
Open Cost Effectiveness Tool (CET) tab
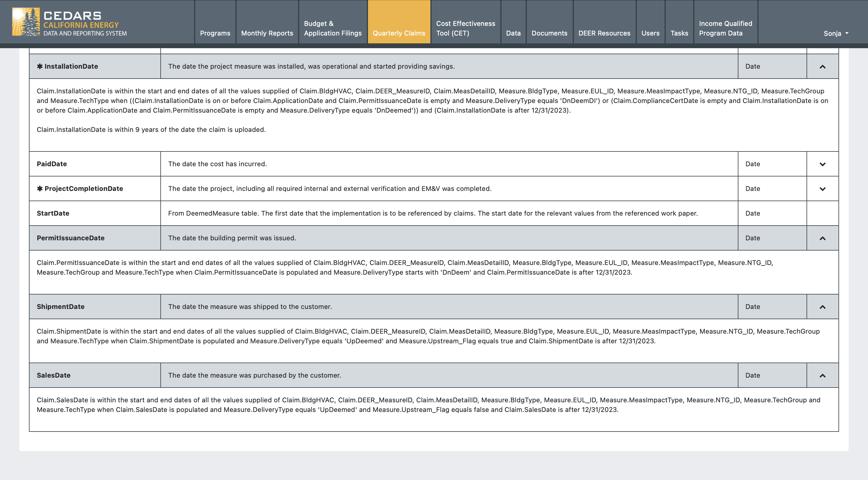coord(465,28)
